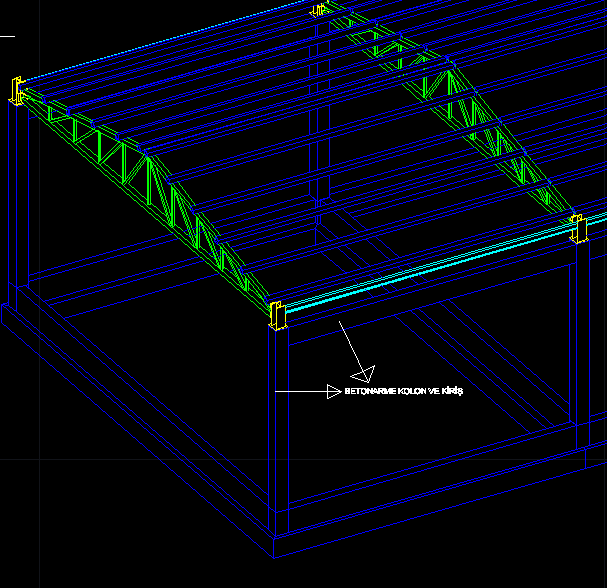Click the diagonal arrowhead above the label
The width and height of the screenshot is (607, 588).
tap(362, 374)
